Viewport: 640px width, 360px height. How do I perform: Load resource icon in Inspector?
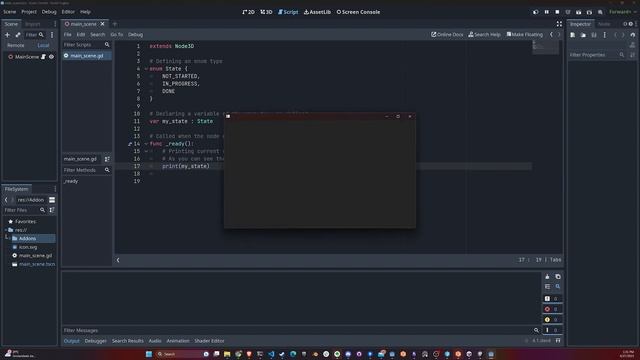tap(583, 35)
